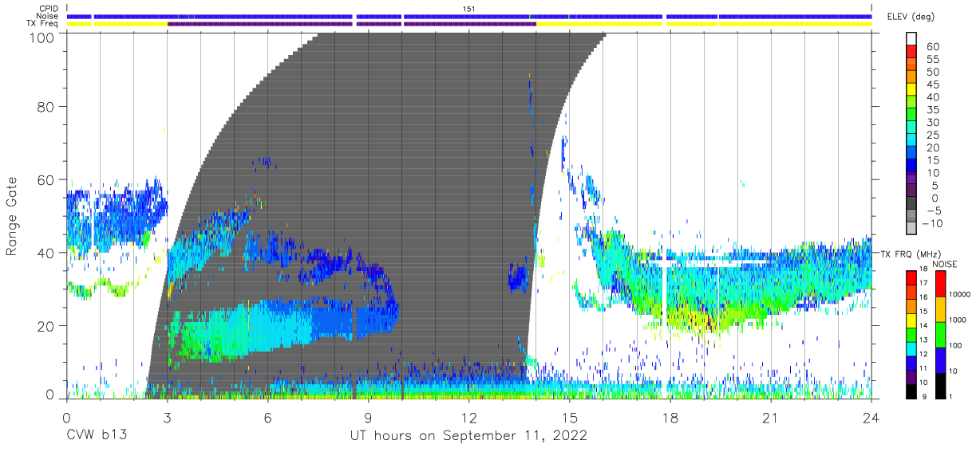Click the 'NOISE' legend title
This screenshot has width=980, height=452.
click(x=946, y=264)
